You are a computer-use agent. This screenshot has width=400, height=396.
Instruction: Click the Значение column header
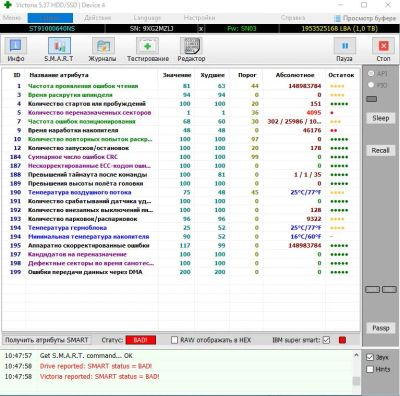click(x=177, y=75)
